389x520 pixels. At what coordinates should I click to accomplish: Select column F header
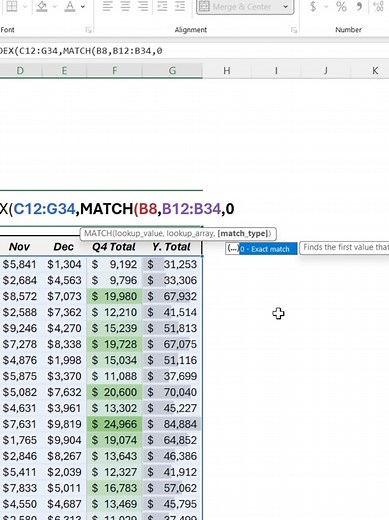click(114, 71)
